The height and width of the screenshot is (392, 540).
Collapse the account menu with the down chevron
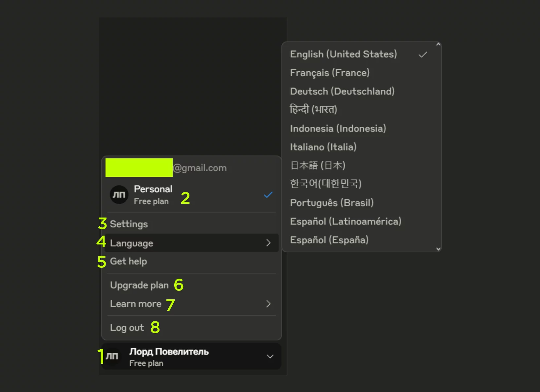coord(270,357)
